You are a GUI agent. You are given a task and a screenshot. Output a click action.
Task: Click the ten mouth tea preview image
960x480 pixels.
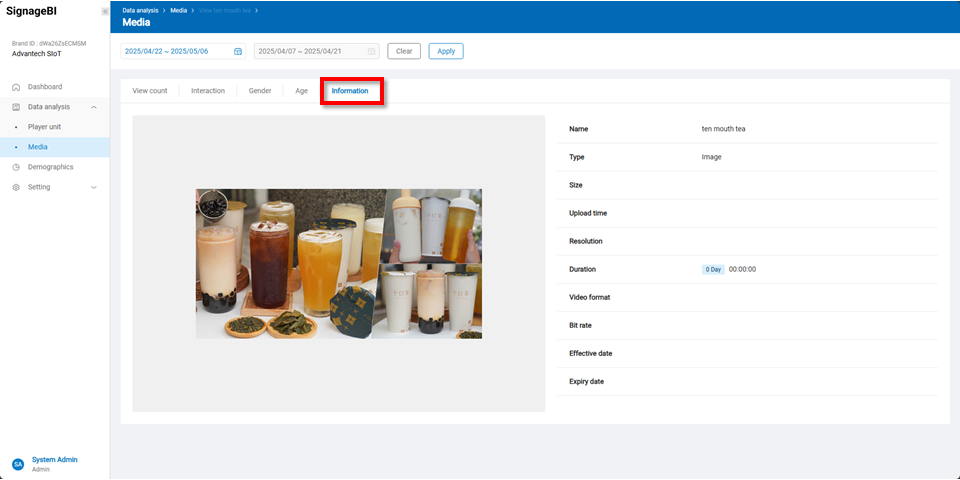(338, 264)
